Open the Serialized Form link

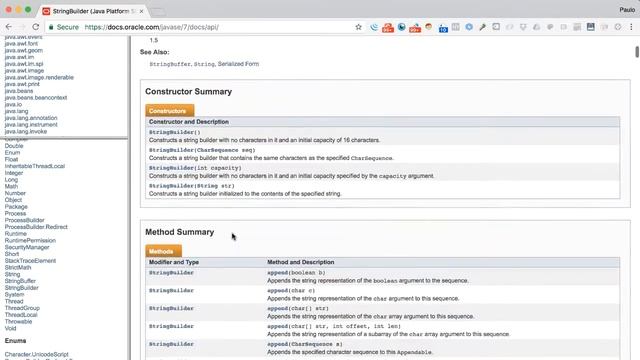[238, 64]
